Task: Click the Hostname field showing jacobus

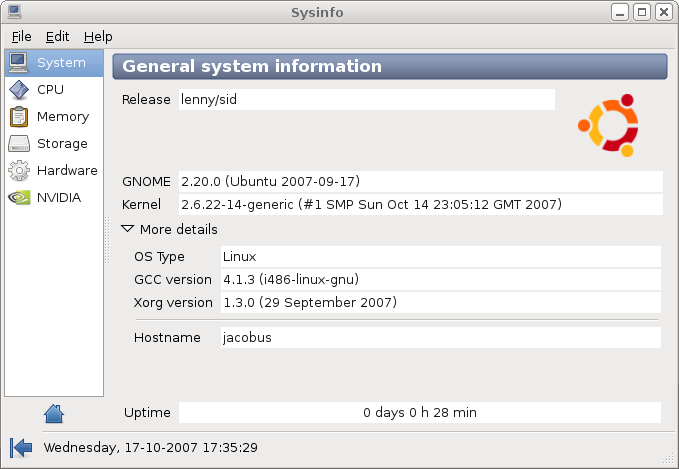Action: pyautogui.click(x=441, y=337)
